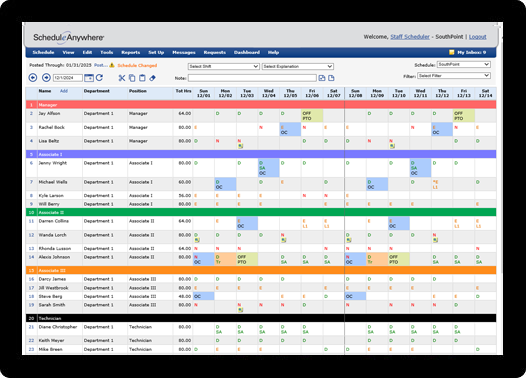Select the orange Associate III group header row
The image size is (526, 378).
click(261, 270)
